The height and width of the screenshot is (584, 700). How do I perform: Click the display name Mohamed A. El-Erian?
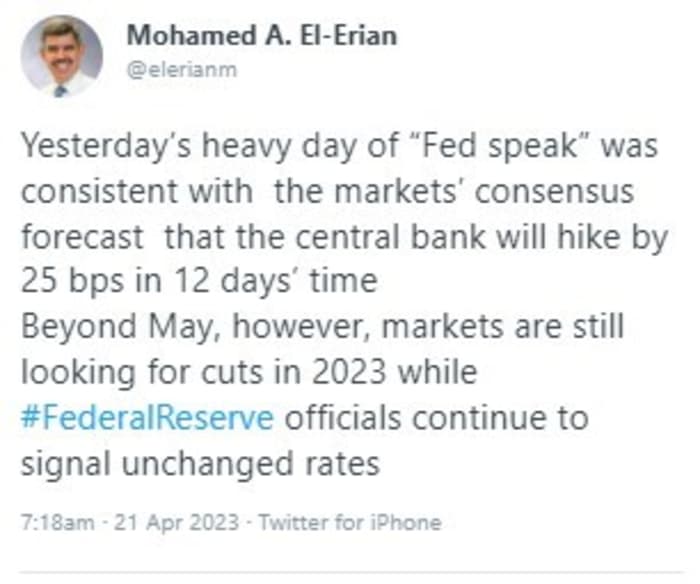click(x=262, y=35)
